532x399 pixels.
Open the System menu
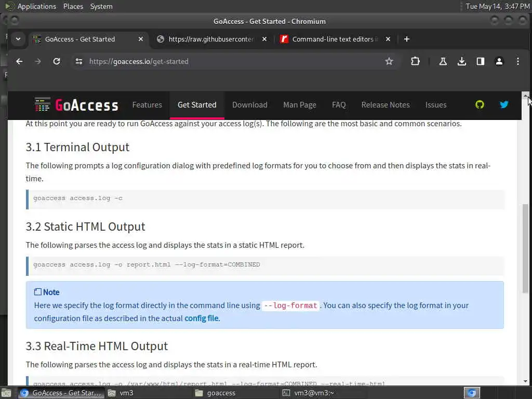(101, 6)
